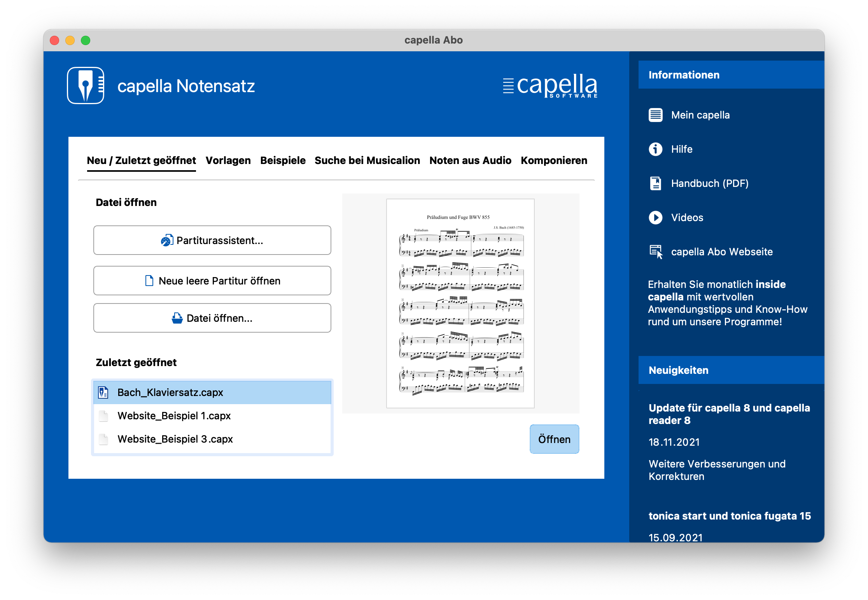Image resolution: width=868 pixels, height=600 pixels.
Task: Click the Informationen section header
Action: click(x=731, y=75)
